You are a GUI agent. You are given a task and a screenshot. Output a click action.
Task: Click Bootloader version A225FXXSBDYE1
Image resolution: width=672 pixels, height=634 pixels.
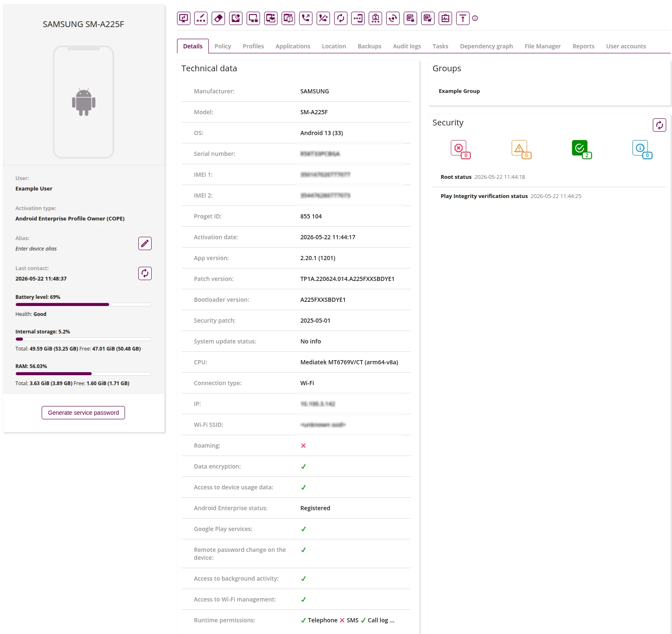[x=323, y=300]
